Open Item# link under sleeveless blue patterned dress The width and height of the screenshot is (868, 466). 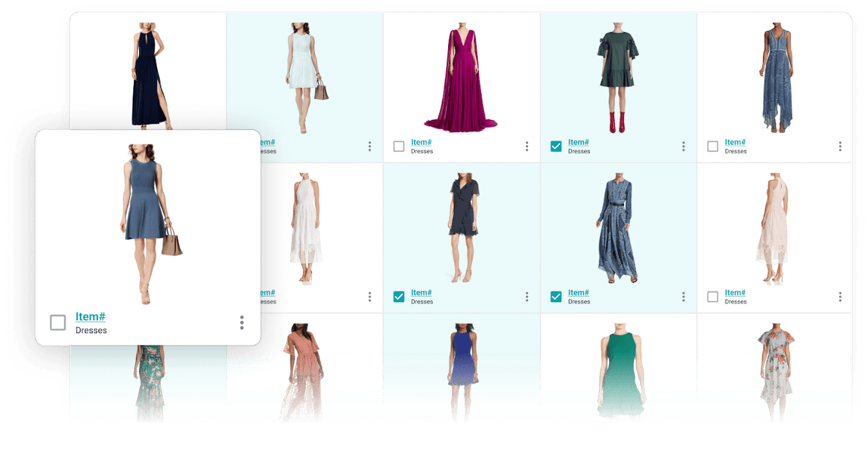click(735, 142)
